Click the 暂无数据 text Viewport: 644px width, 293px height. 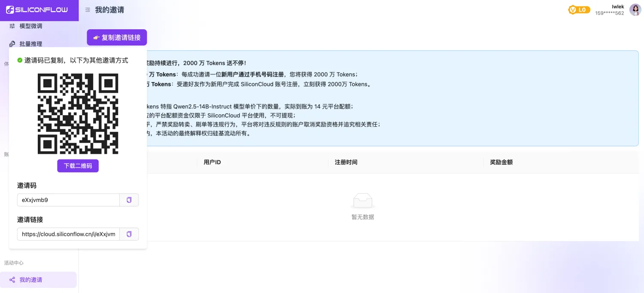coord(363,217)
